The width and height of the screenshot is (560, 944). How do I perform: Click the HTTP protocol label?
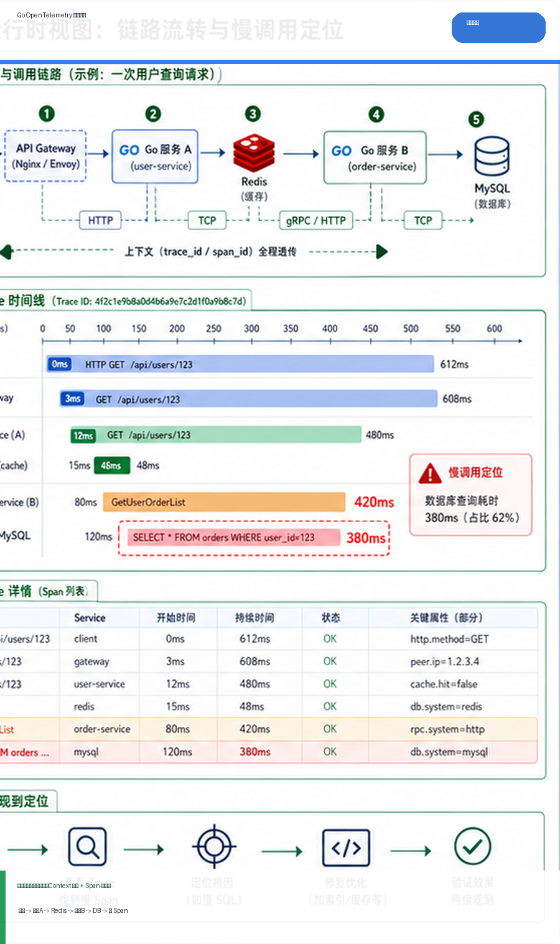coord(100,220)
